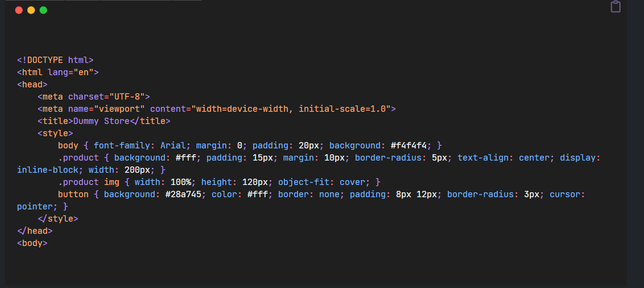Click the "cover" object-fit value
Image resolution: width=644 pixels, height=288 pixels.
353,182
